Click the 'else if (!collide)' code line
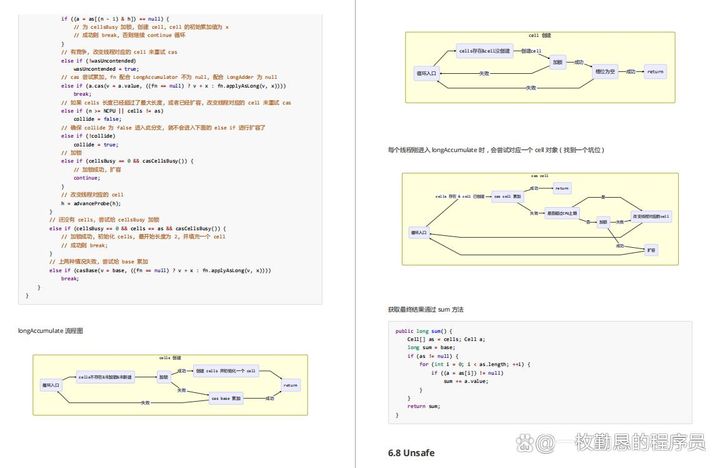Image resolution: width=720 pixels, height=468 pixels. click(88, 136)
